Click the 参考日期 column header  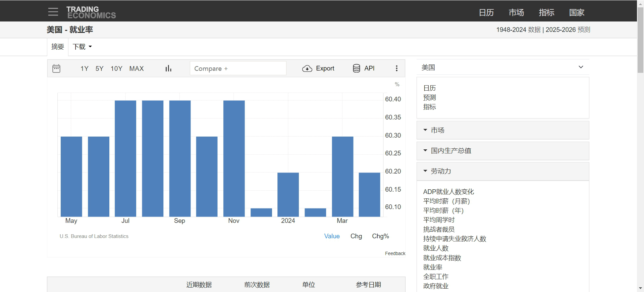pyautogui.click(x=368, y=285)
